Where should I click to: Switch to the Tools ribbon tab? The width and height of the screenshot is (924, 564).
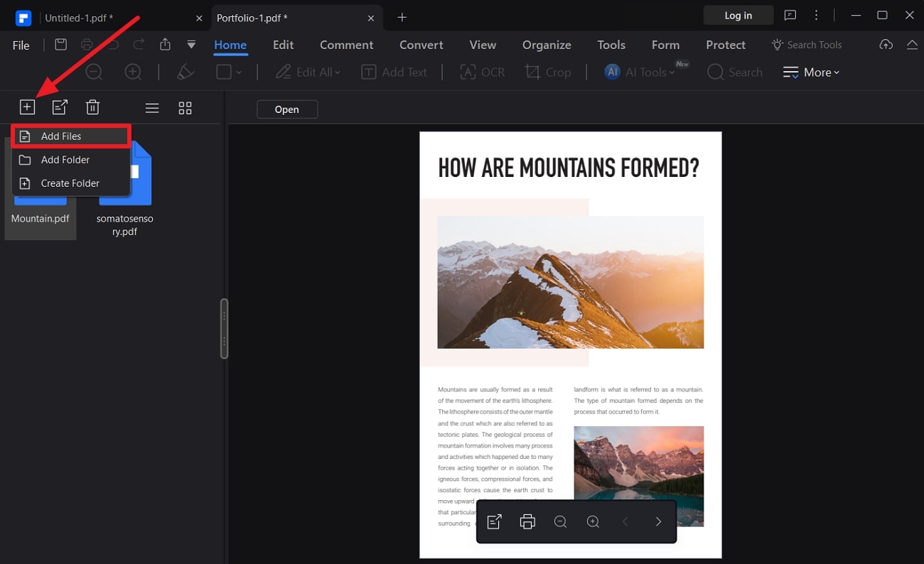pyautogui.click(x=611, y=45)
